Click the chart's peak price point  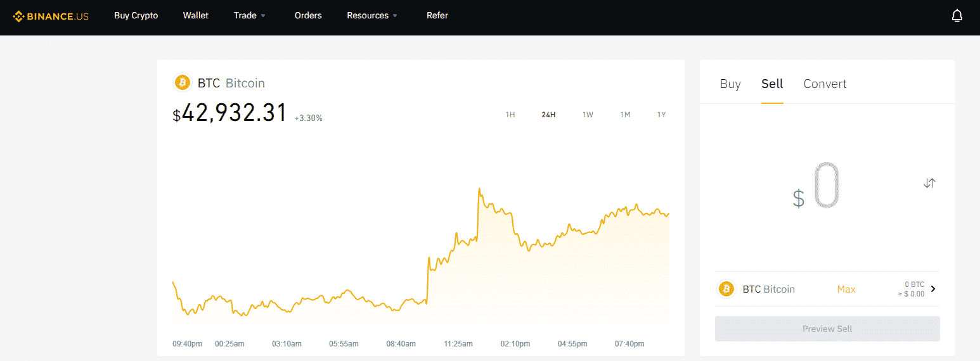pyautogui.click(x=479, y=189)
